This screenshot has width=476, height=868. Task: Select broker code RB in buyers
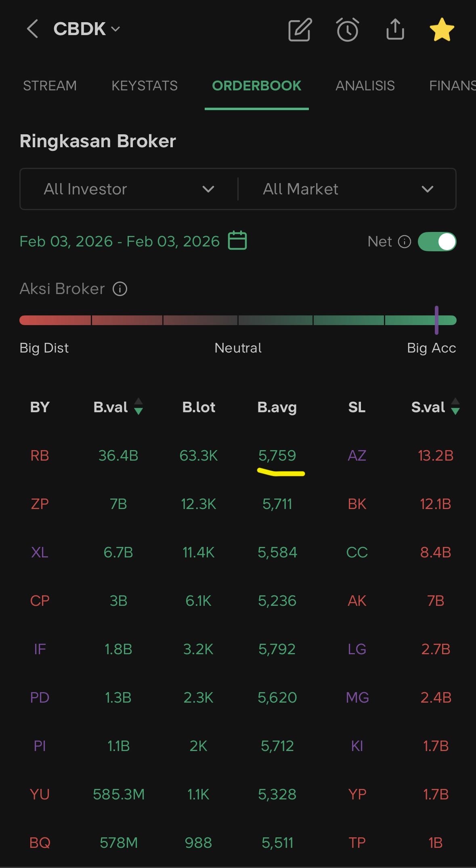tap(40, 455)
